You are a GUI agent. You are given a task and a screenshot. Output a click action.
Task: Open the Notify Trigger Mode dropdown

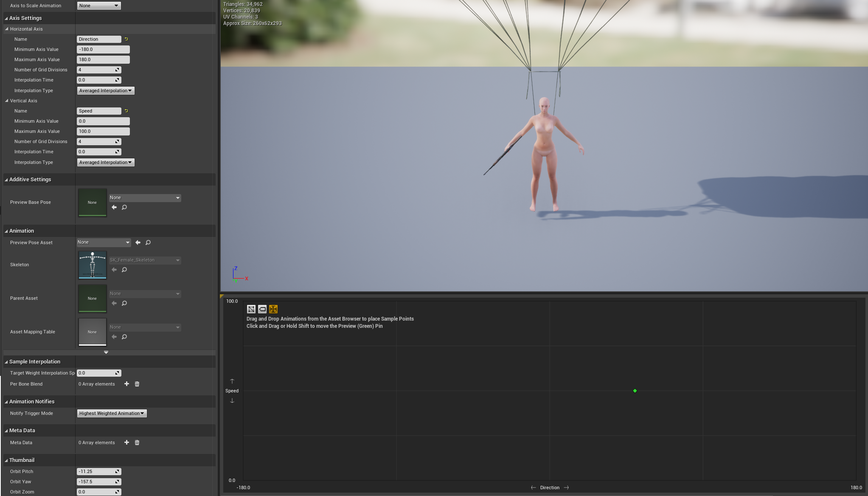112,413
